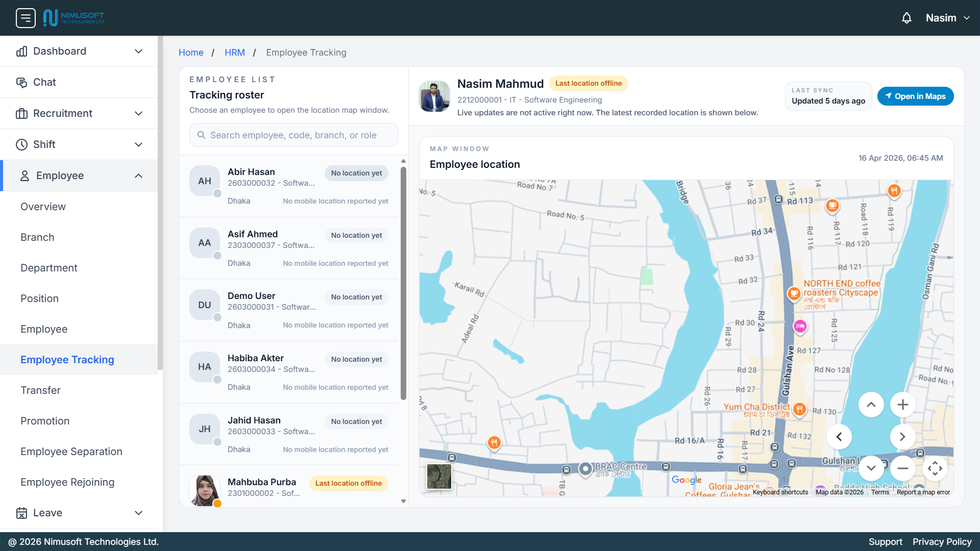This screenshot has width=980, height=551.
Task: Switch map to satellite view
Action: tap(439, 477)
